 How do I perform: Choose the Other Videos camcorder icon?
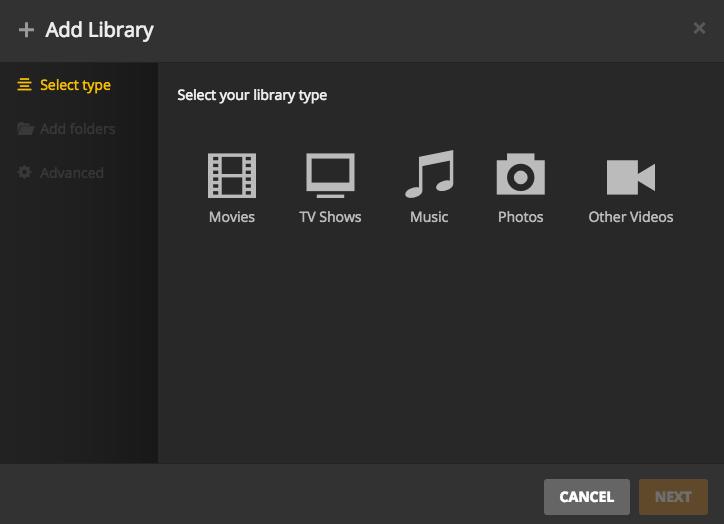[630, 177]
